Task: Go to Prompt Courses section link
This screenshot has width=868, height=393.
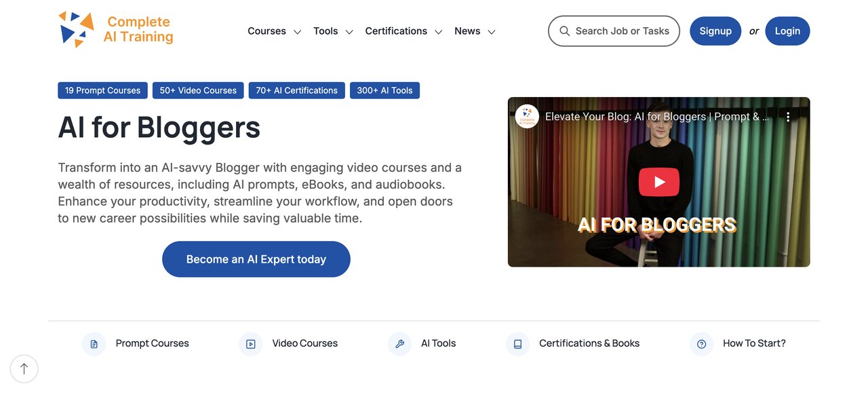Action: [152, 343]
